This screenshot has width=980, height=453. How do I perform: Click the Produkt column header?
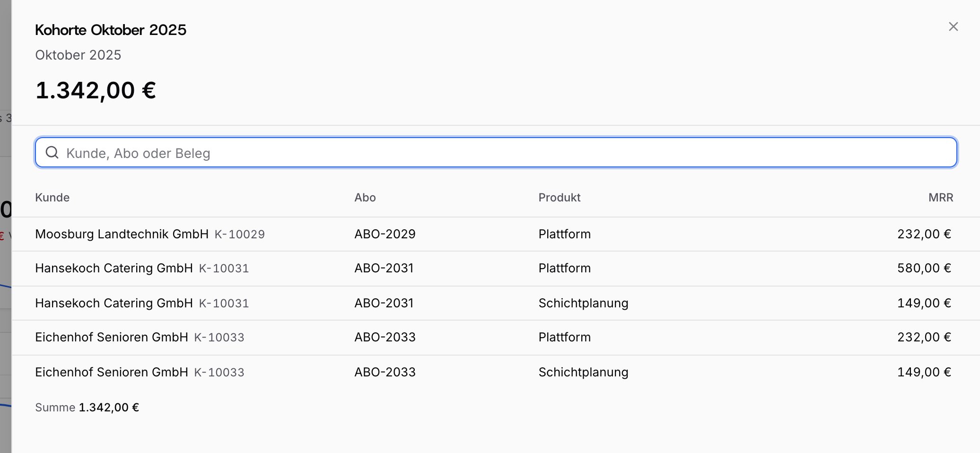point(560,198)
